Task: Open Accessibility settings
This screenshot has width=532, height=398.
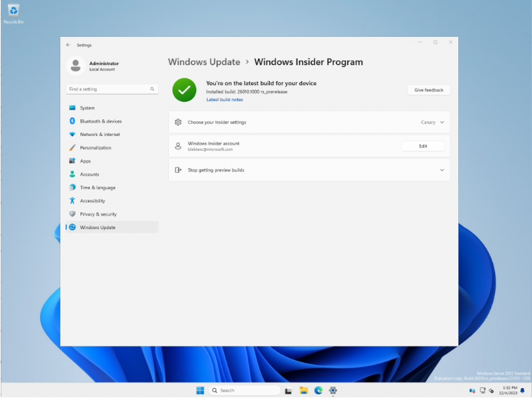Action: (112, 200)
